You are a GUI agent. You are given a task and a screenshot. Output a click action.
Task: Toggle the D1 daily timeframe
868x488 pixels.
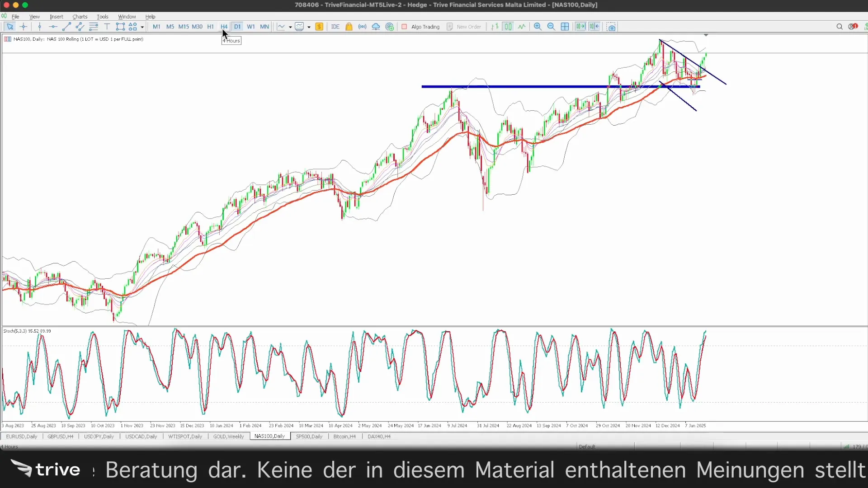pyautogui.click(x=237, y=27)
